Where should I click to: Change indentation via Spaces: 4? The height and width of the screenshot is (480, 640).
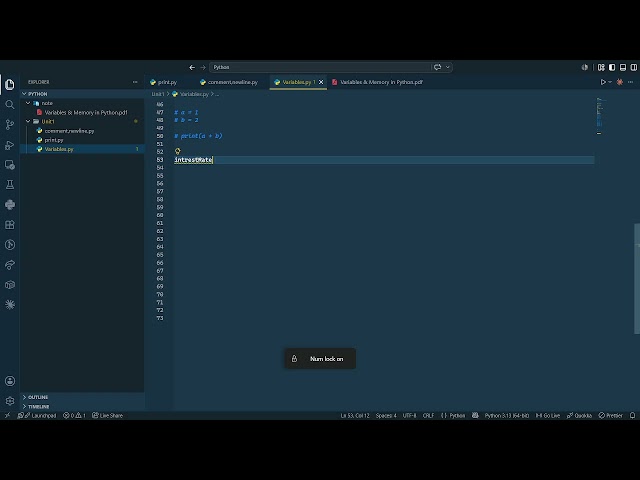(386, 416)
